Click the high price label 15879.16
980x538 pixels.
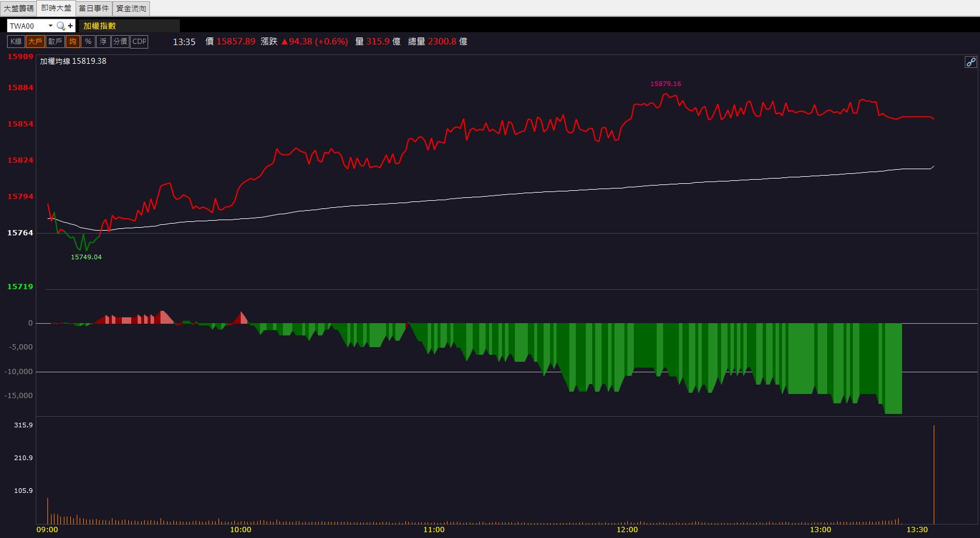[x=665, y=84]
